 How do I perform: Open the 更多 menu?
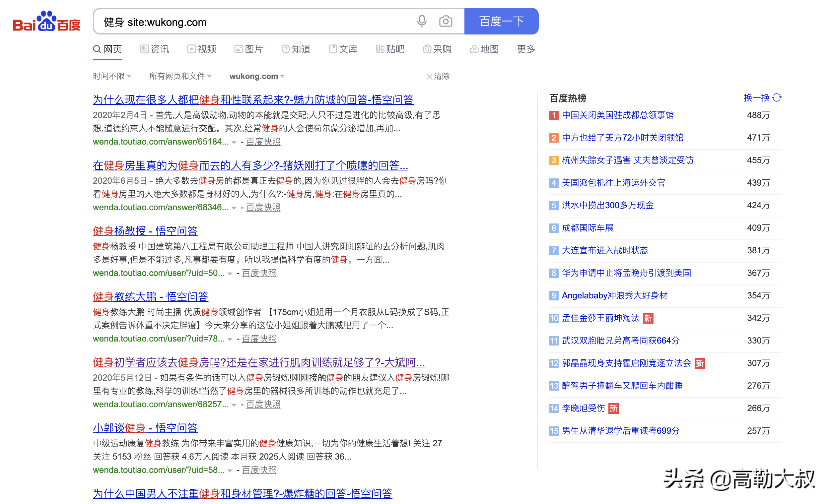(x=526, y=49)
